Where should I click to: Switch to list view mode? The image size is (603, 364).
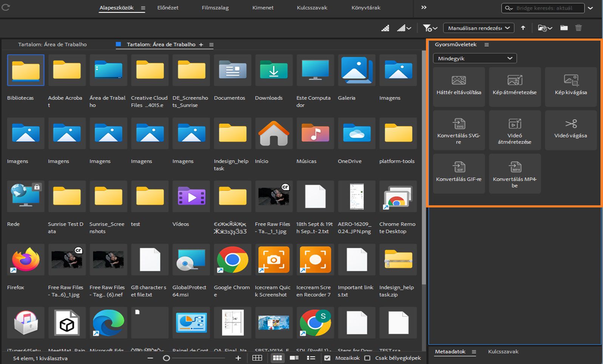click(311, 358)
